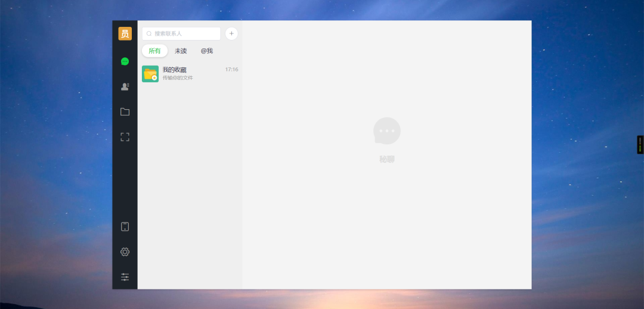644x309 pixels.
Task: Click the 传输你的文件 subtitle text
Action: coord(178,78)
